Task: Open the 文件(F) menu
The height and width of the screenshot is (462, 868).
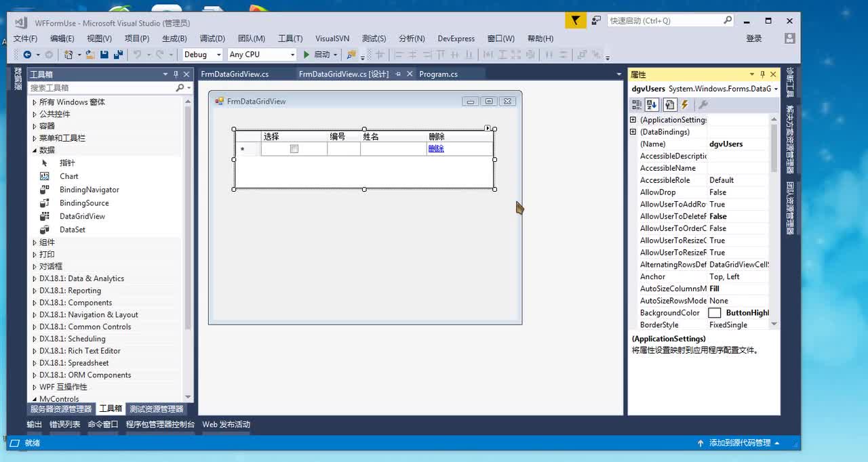Action: (x=26, y=39)
